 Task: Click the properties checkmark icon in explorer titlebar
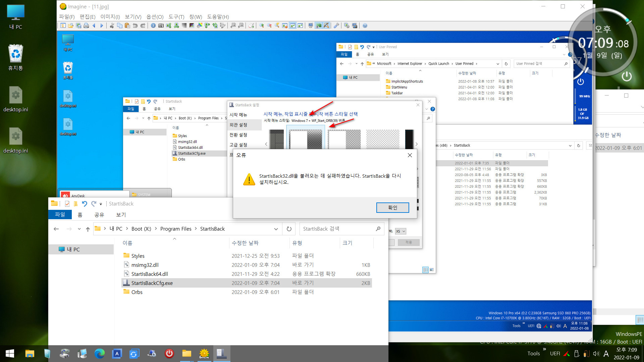pos(67,204)
